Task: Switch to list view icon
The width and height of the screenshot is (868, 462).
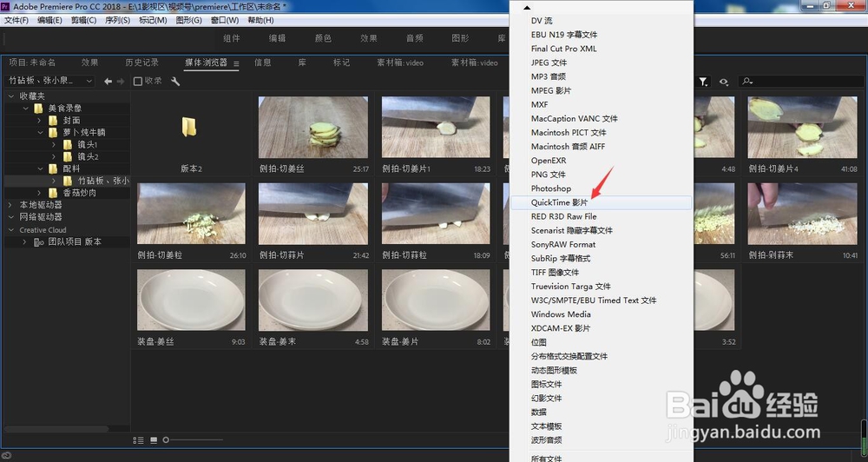Action: [x=138, y=440]
